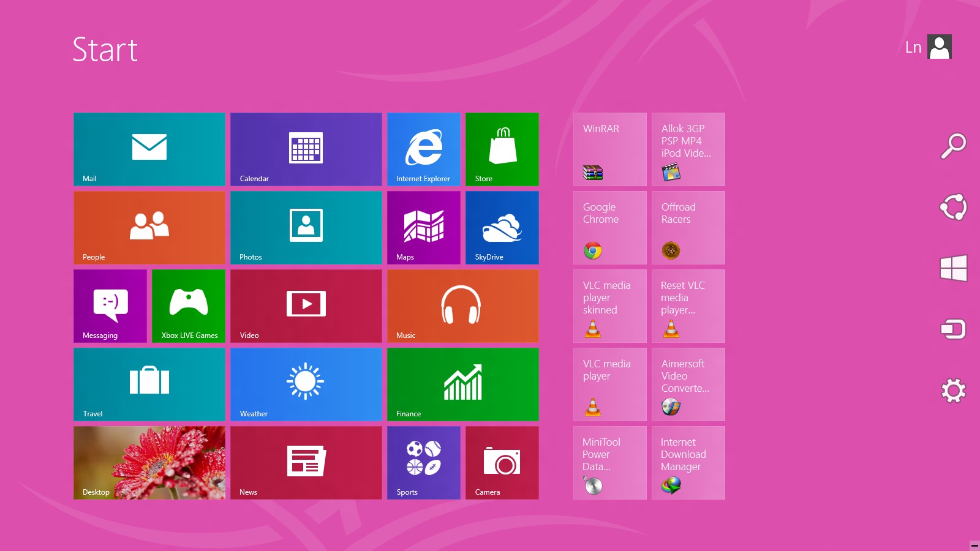Open the Camera tile
Screen dimensions: 980x551
[x=502, y=463]
